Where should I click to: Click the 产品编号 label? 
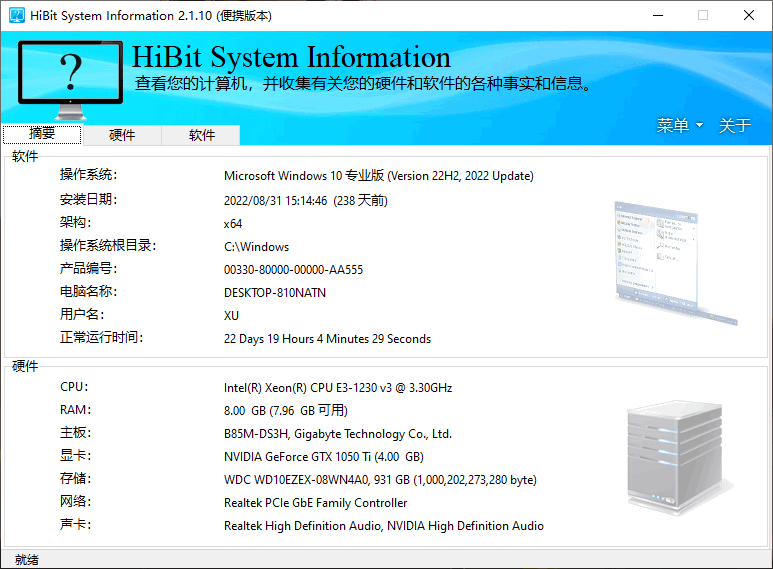[x=88, y=268]
